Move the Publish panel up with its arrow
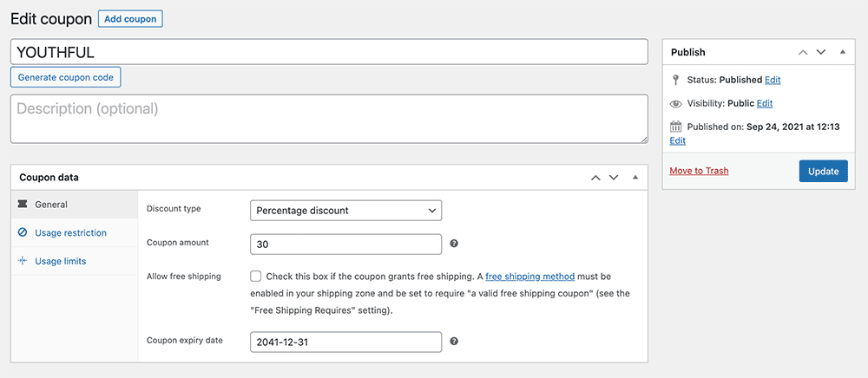Viewport: 868px width, 378px height. pos(803,52)
